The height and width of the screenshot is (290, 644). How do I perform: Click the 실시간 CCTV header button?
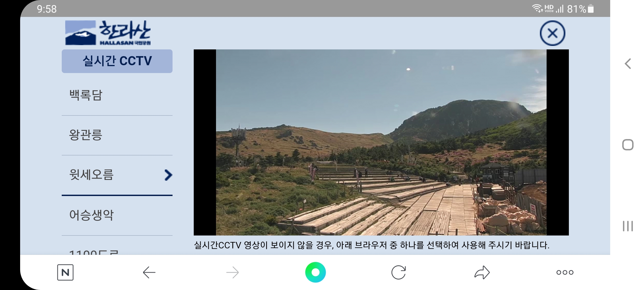pos(117,61)
